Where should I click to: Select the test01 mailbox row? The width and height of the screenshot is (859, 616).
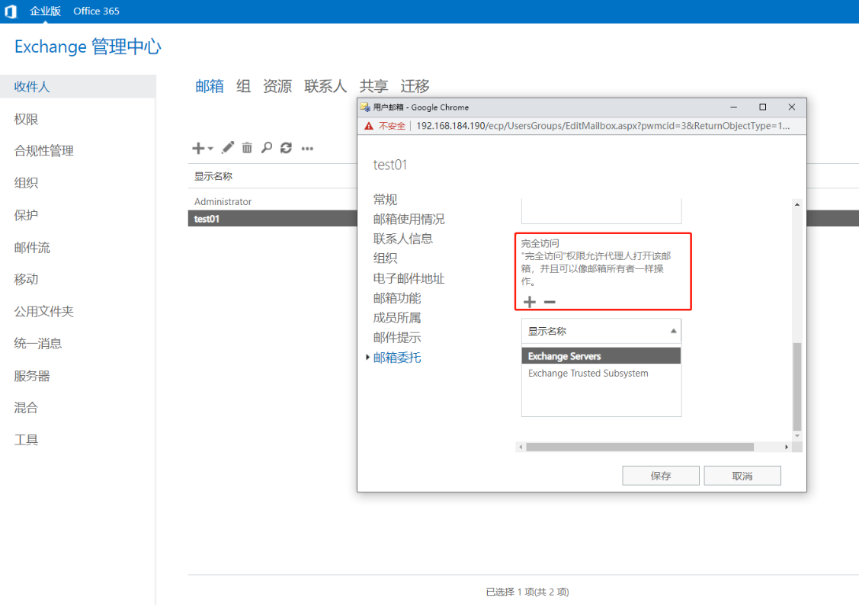273,219
